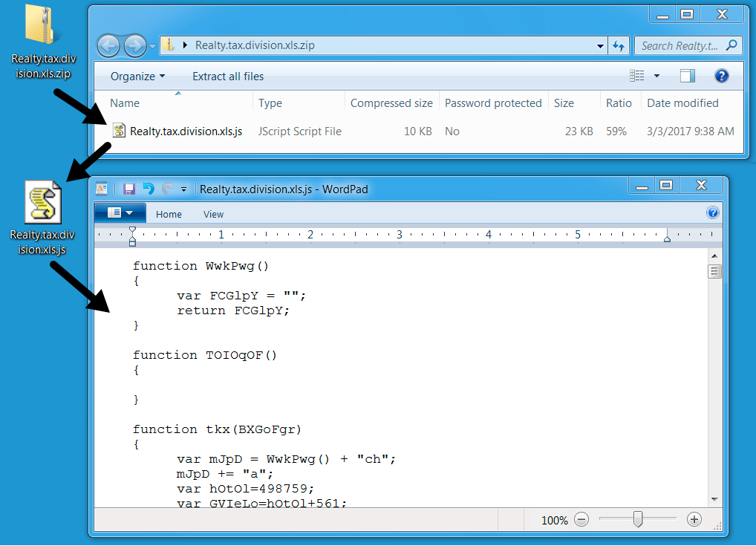Select the Realty.tax.division.xls.js desktop script icon
The image size is (756, 546).
click(x=42, y=218)
